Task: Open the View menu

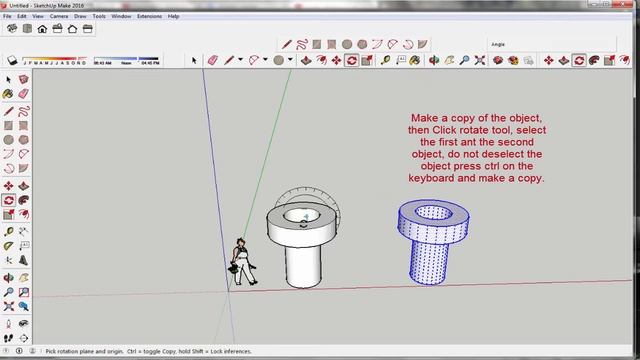Action: coord(38,16)
